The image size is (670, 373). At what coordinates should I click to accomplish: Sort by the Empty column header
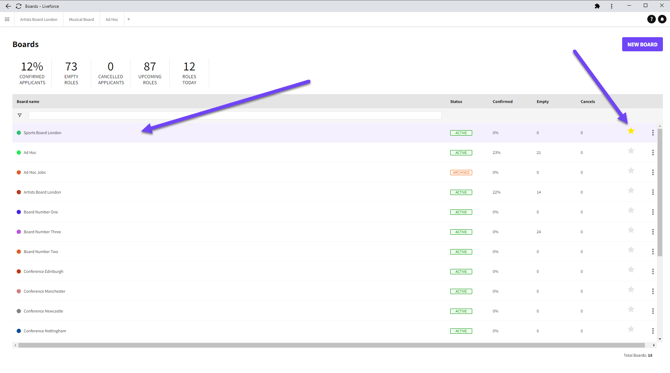pos(543,102)
